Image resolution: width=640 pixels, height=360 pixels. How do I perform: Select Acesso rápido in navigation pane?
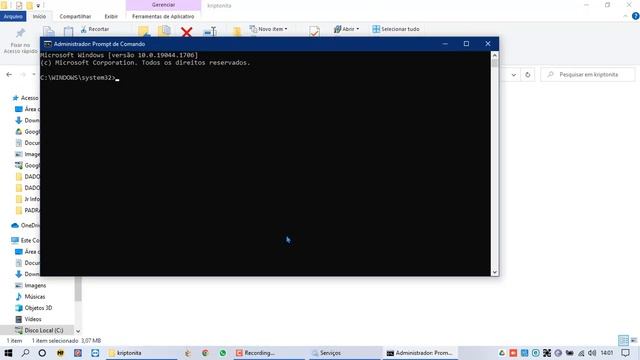point(26,98)
